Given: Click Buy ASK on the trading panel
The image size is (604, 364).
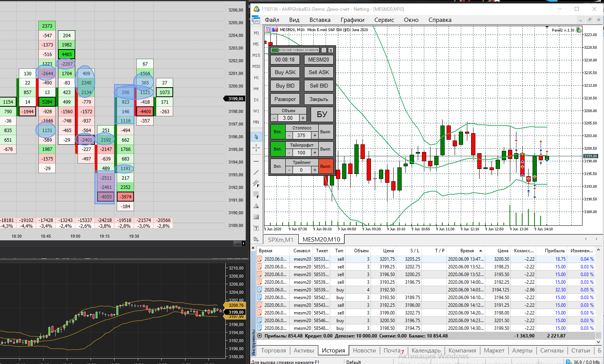Looking at the screenshot, I should coord(285,72).
